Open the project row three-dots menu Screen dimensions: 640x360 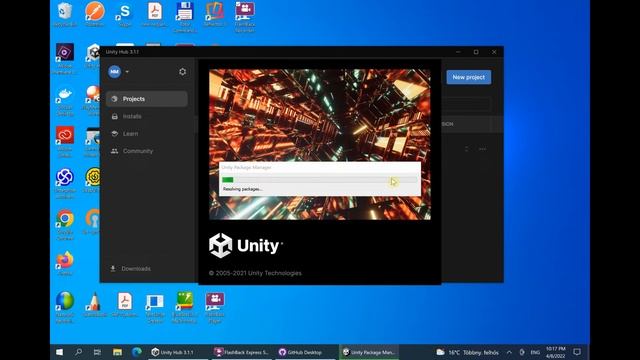[x=482, y=149]
